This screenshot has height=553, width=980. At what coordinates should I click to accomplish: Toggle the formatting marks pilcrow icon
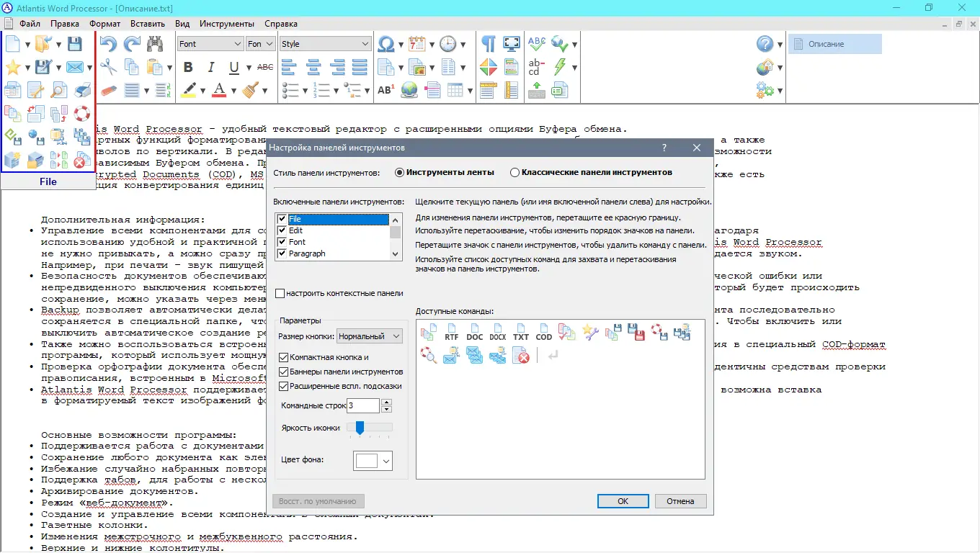(x=488, y=43)
